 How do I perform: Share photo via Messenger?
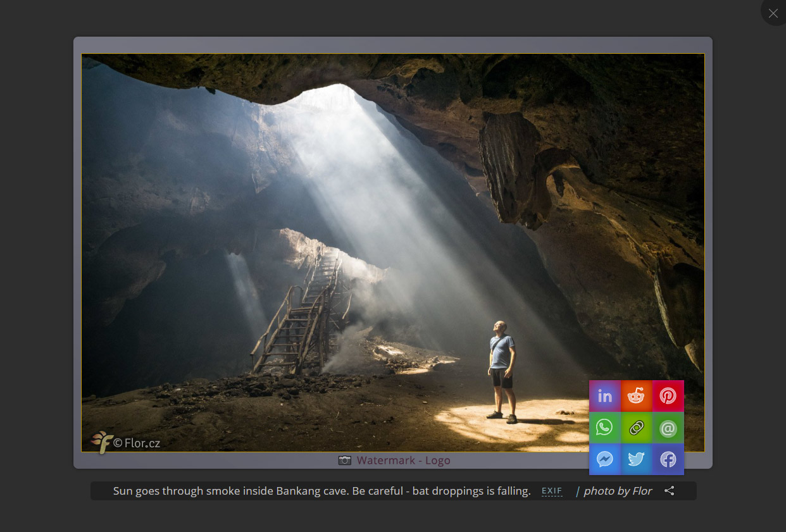click(x=605, y=459)
